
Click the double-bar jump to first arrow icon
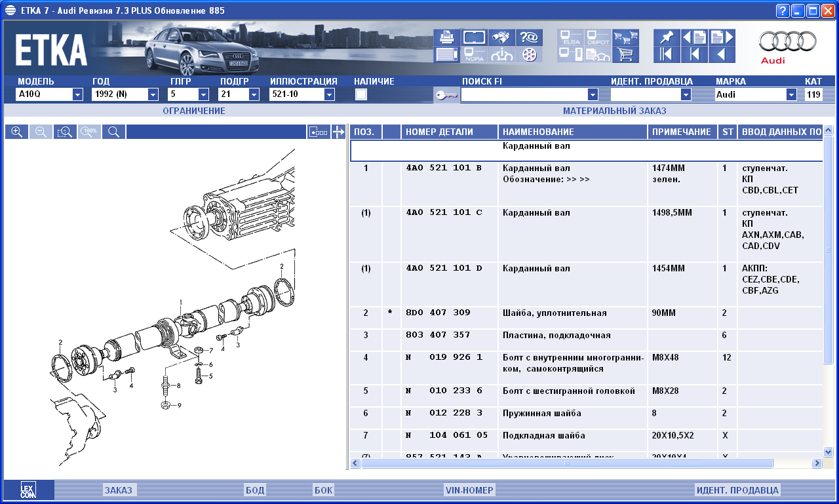point(667,54)
